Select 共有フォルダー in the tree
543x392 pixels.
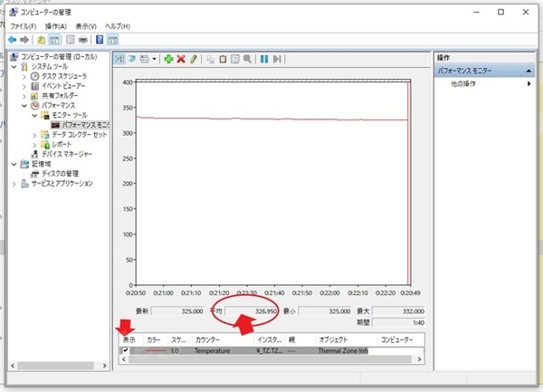click(60, 96)
